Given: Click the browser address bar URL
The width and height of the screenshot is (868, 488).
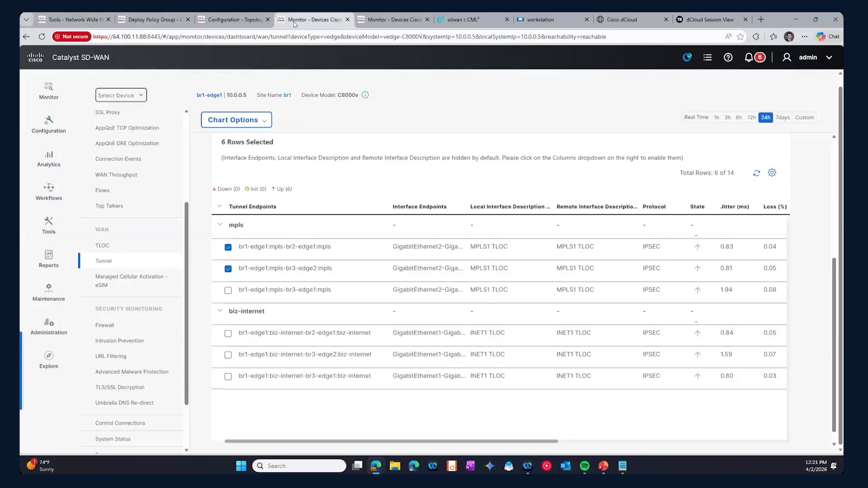Looking at the screenshot, I should pyautogui.click(x=349, y=37).
